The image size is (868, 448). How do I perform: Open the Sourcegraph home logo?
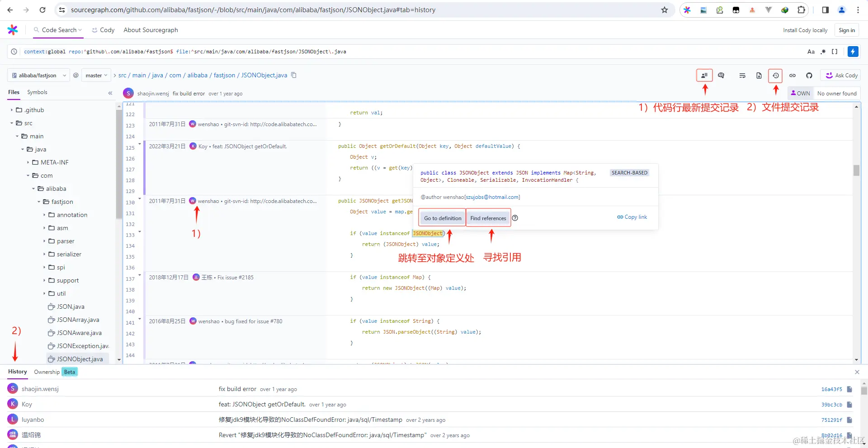pyautogui.click(x=12, y=30)
